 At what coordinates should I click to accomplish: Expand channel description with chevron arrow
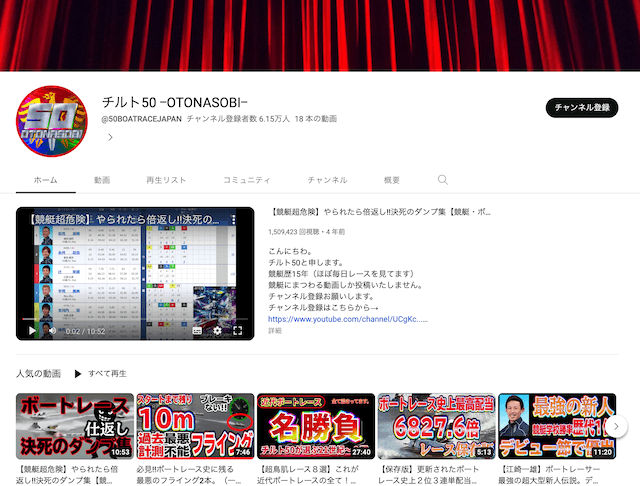point(110,137)
